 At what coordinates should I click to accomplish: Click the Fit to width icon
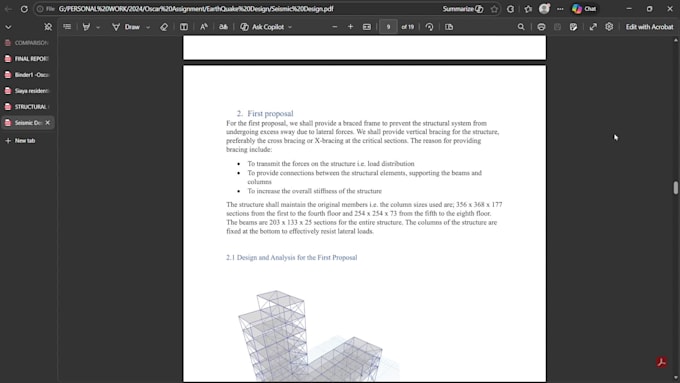pos(367,27)
